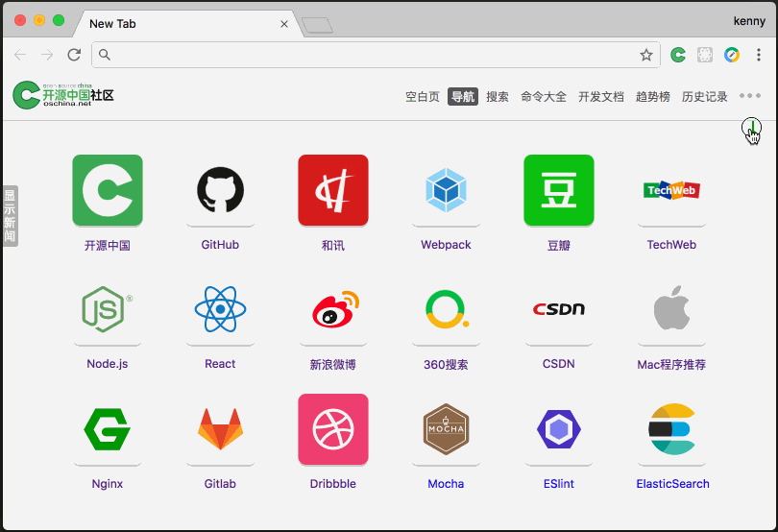778x532 pixels.
Task: Click the Webpack text link
Action: tap(446, 245)
